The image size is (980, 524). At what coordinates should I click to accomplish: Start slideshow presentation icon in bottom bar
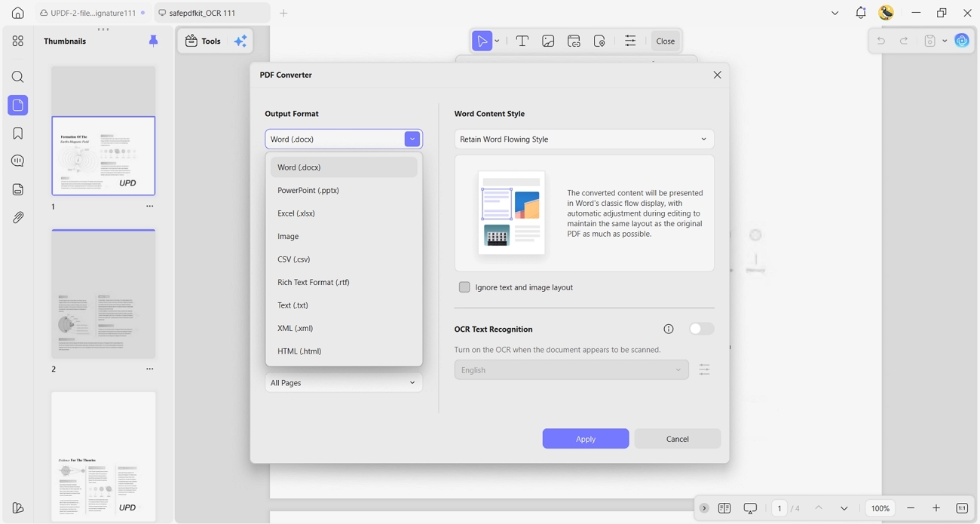point(750,508)
